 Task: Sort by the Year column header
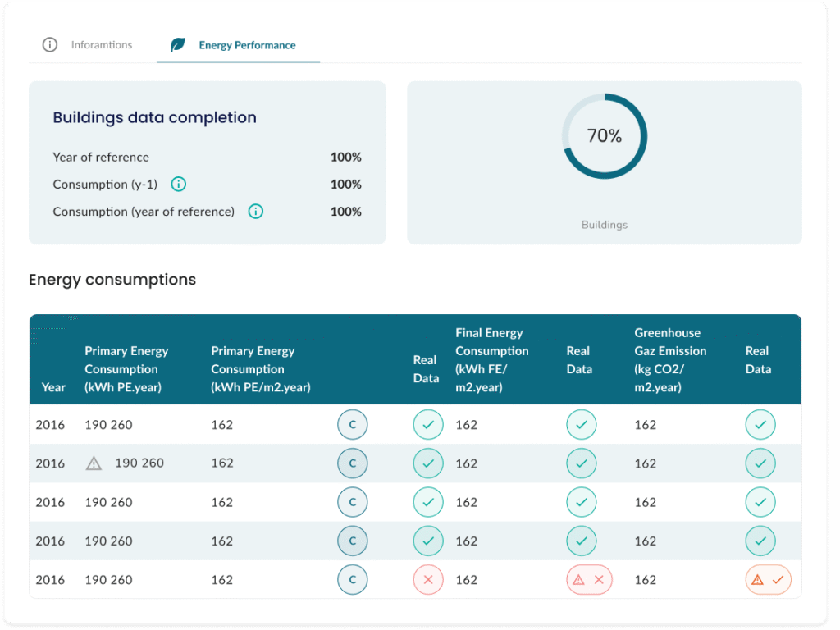coord(53,387)
